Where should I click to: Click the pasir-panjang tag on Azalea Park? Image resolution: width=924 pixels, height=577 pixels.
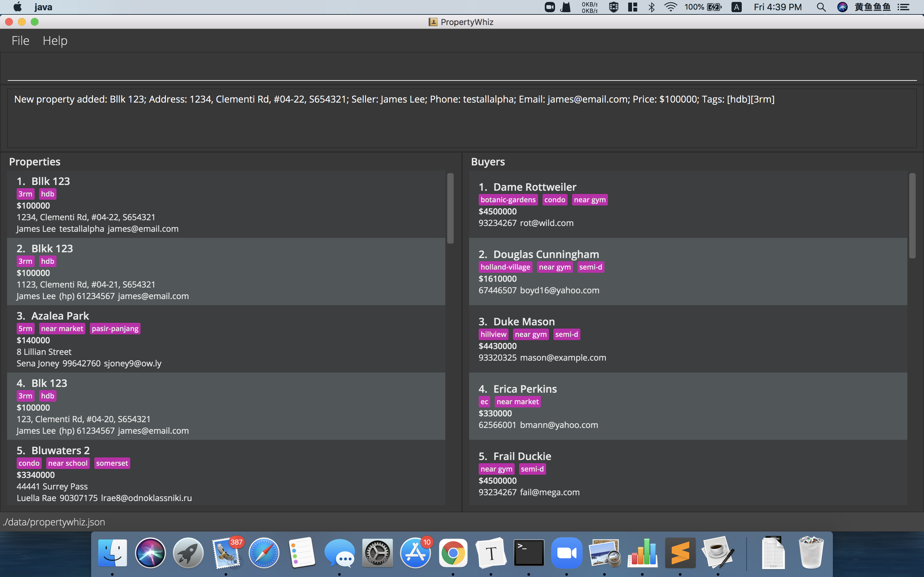click(115, 329)
